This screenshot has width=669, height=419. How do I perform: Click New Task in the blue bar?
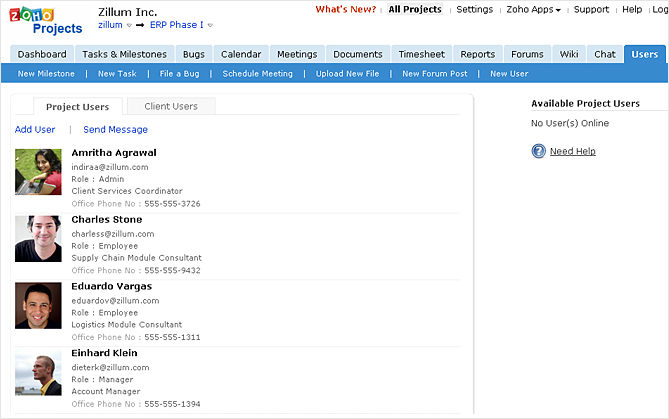(117, 74)
